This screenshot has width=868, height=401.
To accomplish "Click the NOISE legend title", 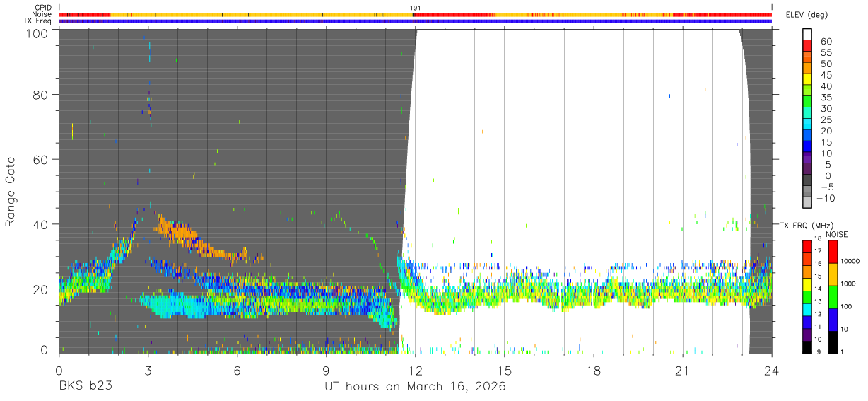I will 838,234.
